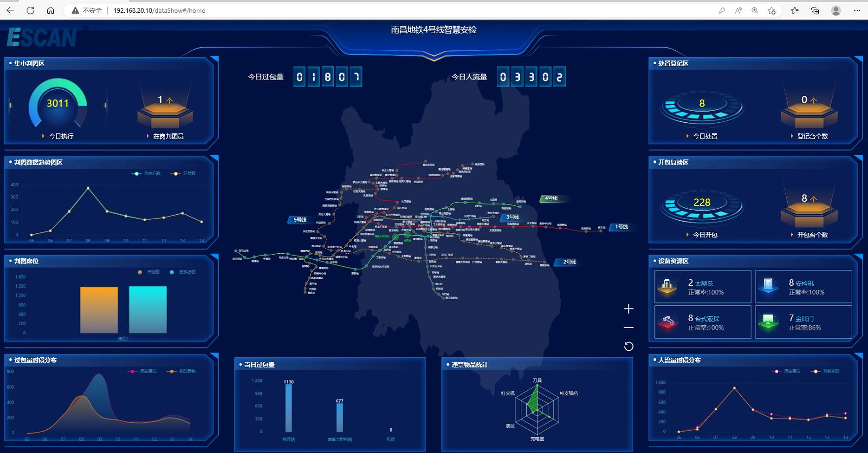Viewport: 868px width, 453px height.
Task: Click the 金属门 device icon
Action: [x=768, y=322]
